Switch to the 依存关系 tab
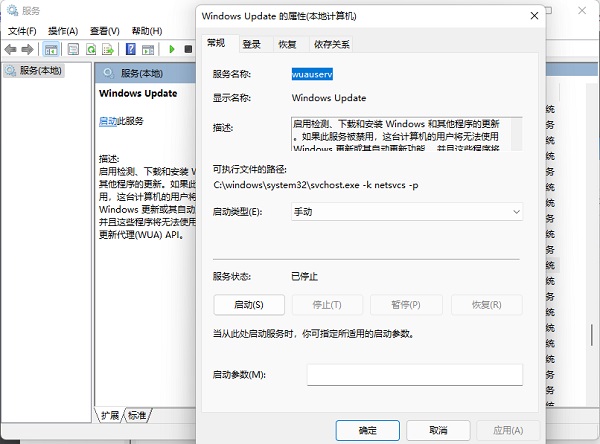The width and height of the screenshot is (600, 444). (x=331, y=44)
